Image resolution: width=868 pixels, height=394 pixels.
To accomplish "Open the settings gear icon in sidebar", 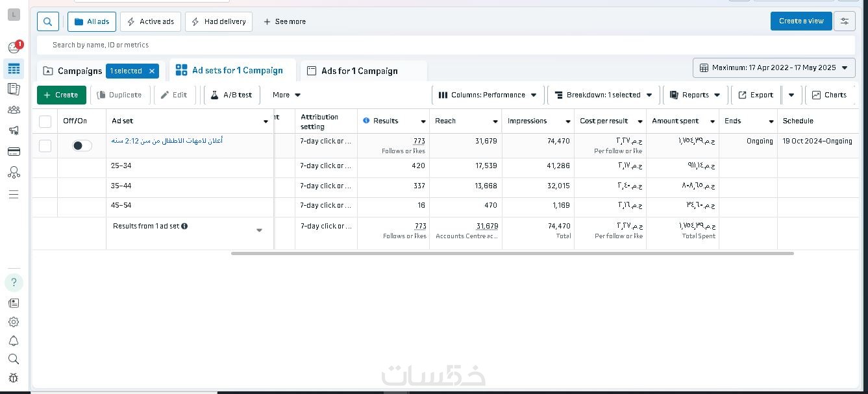I will click(x=14, y=322).
